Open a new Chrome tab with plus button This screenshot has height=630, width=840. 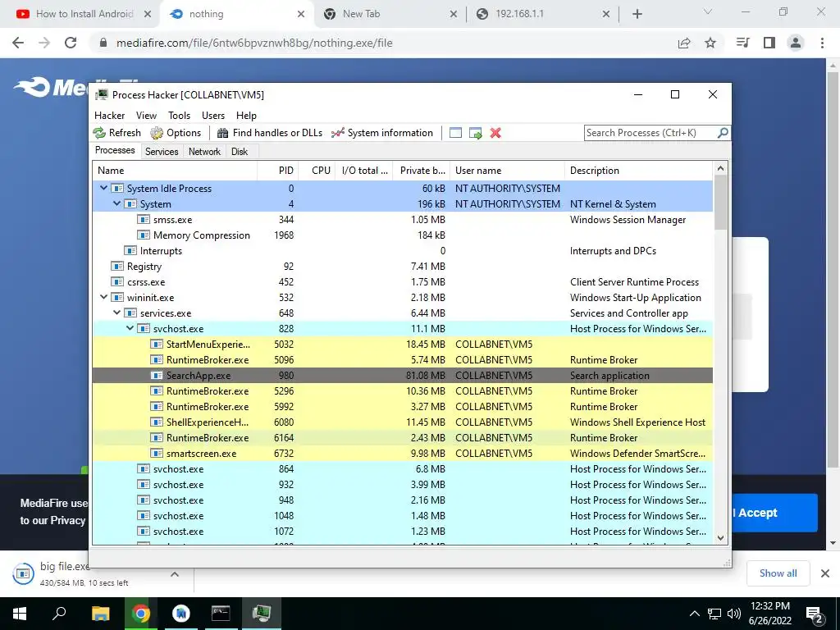click(637, 14)
